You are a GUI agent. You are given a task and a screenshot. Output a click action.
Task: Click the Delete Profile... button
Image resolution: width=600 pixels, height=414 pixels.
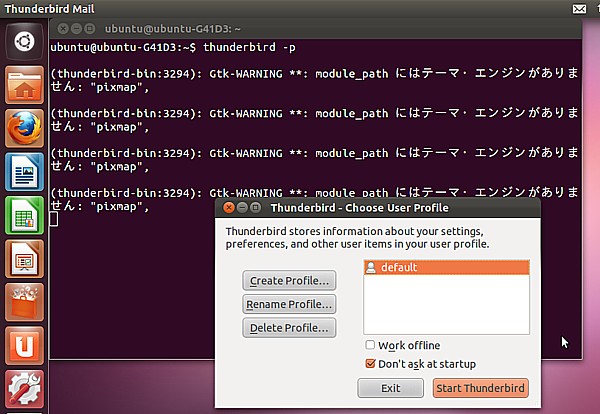click(289, 328)
